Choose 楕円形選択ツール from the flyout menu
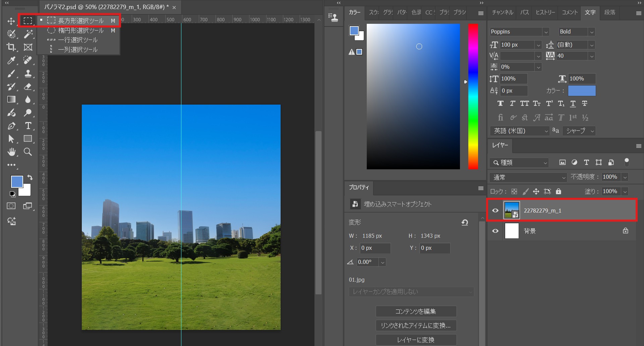Image resolution: width=644 pixels, height=346 pixels. click(x=80, y=31)
